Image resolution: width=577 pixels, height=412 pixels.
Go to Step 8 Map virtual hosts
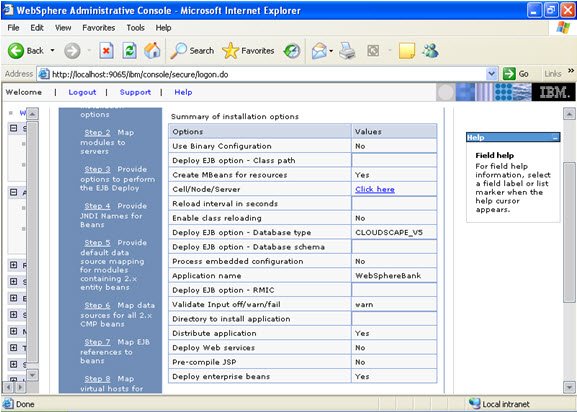click(97, 379)
